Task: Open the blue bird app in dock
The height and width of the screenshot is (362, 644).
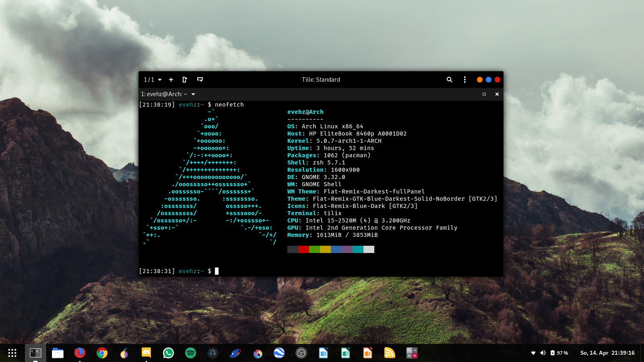Action: pyautogui.click(x=235, y=353)
